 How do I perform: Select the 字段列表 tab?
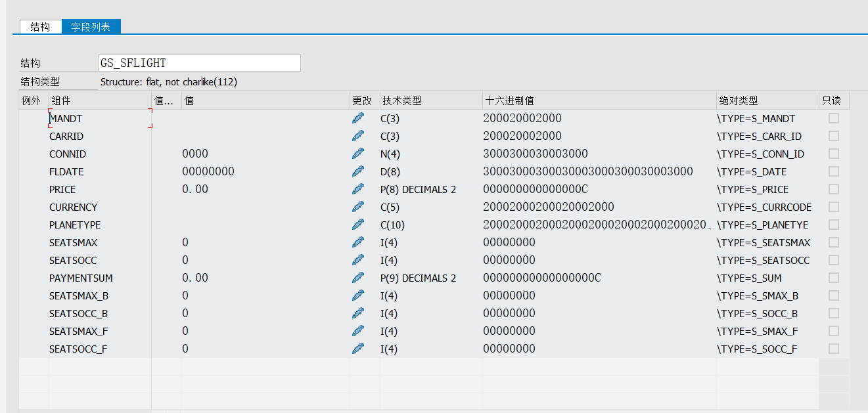pos(91,26)
